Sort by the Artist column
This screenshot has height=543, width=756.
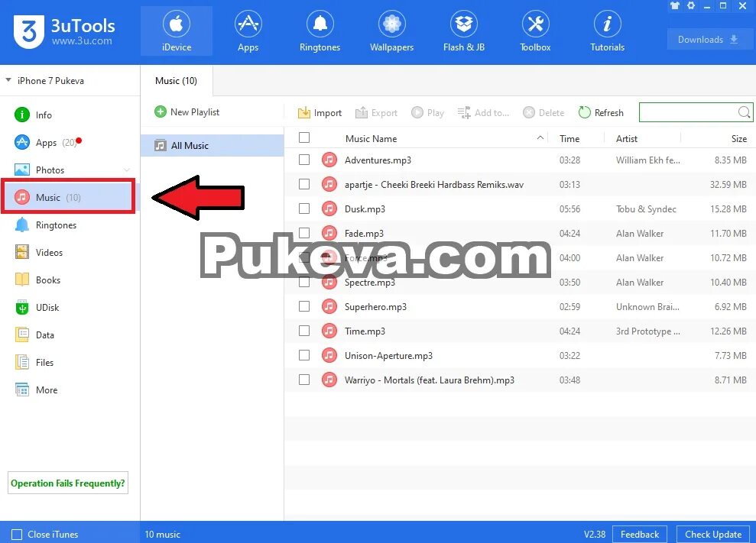click(626, 139)
